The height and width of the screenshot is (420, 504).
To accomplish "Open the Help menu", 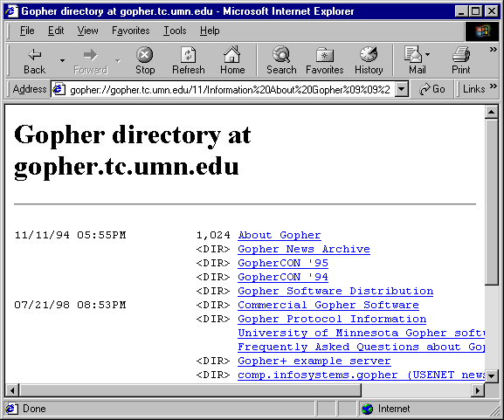I will [210, 31].
